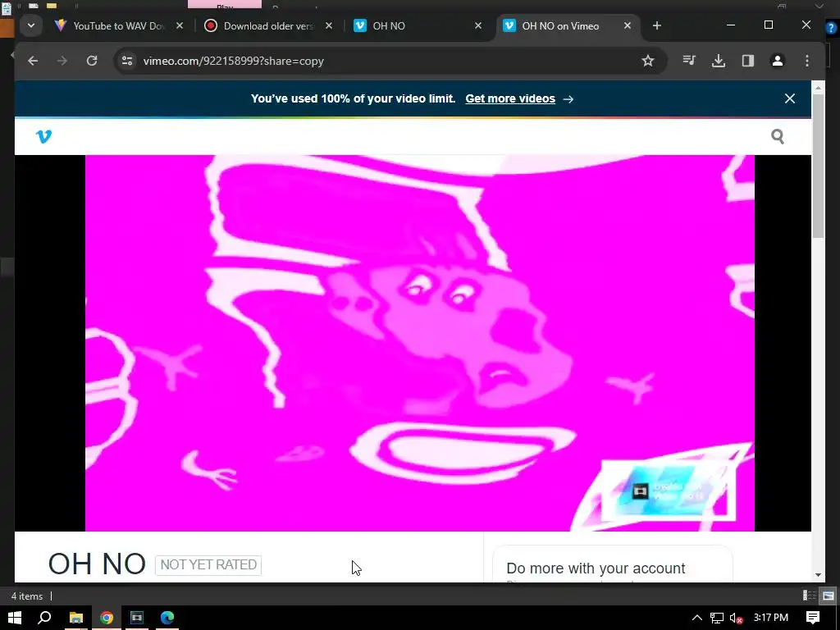
Task: Close the OH NO on Vimeo tab
Action: 628,25
